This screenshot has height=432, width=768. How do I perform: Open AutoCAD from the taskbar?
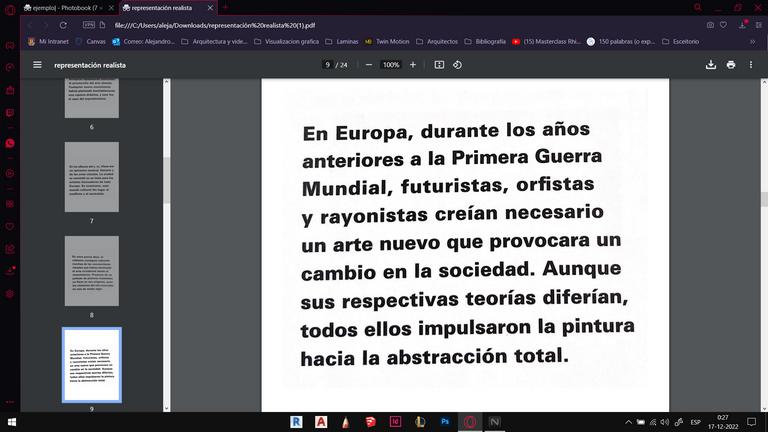point(321,422)
